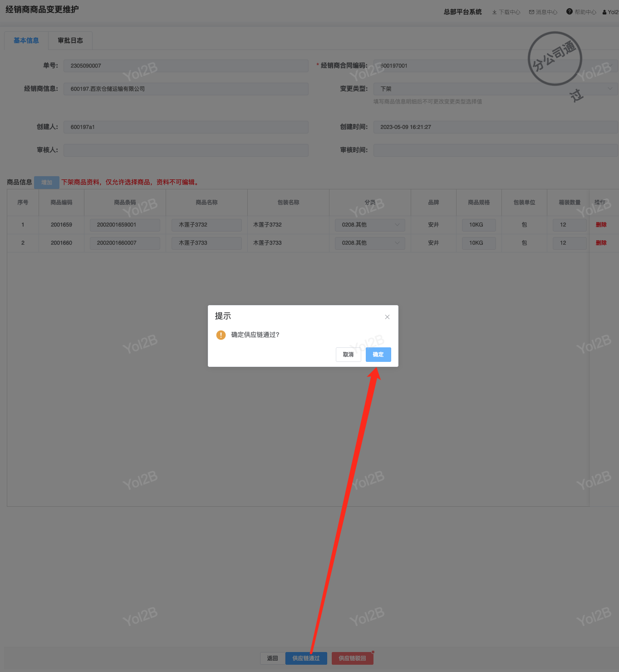The height and width of the screenshot is (672, 619).
Task: Open 消息中心 mail icon link
Action: pos(531,12)
